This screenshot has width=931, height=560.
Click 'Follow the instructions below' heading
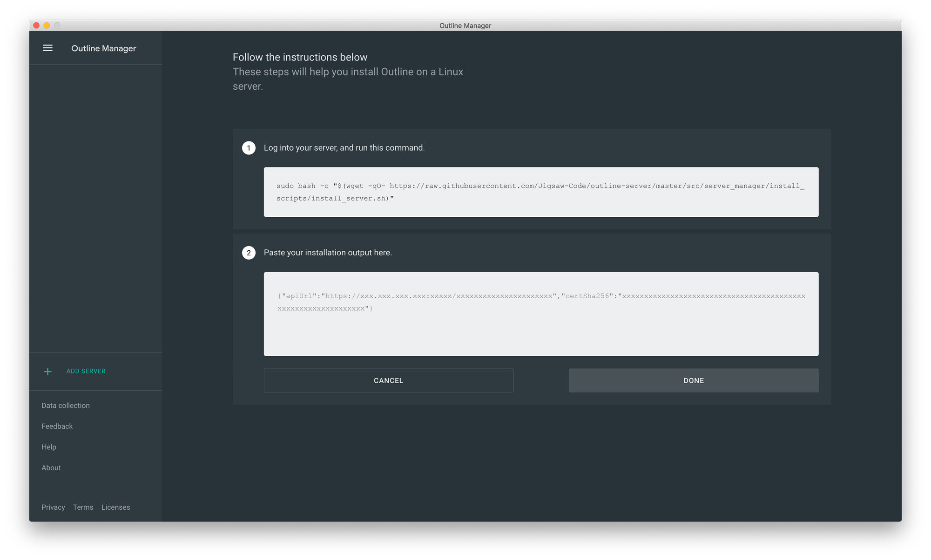[x=300, y=57]
